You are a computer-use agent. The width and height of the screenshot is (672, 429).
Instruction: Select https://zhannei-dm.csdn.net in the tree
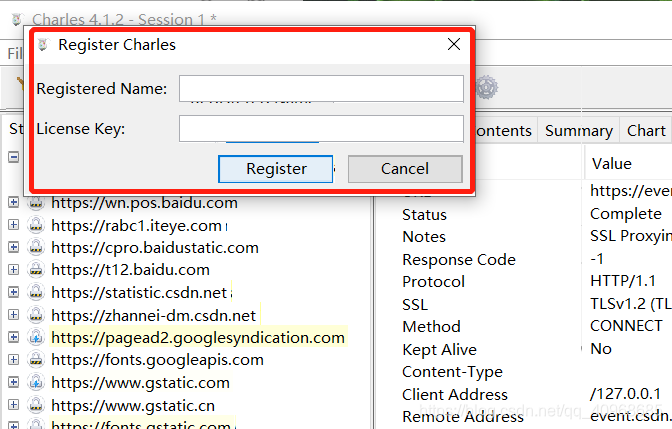click(x=153, y=315)
